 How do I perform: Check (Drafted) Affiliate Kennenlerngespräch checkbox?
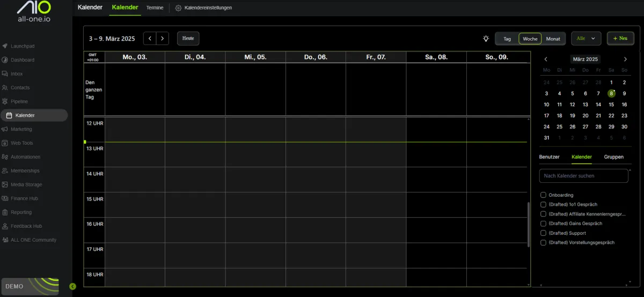(543, 214)
